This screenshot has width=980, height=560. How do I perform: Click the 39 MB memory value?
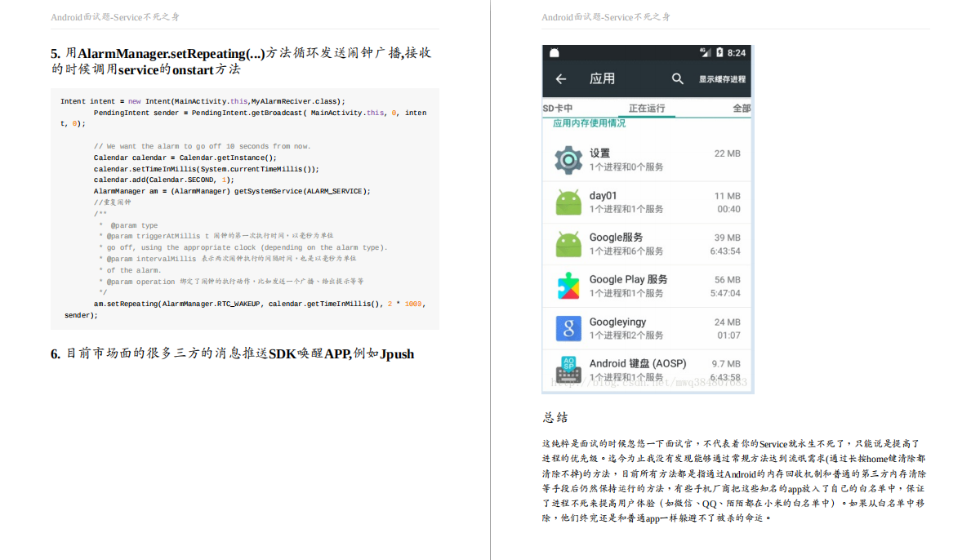pyautogui.click(x=728, y=238)
